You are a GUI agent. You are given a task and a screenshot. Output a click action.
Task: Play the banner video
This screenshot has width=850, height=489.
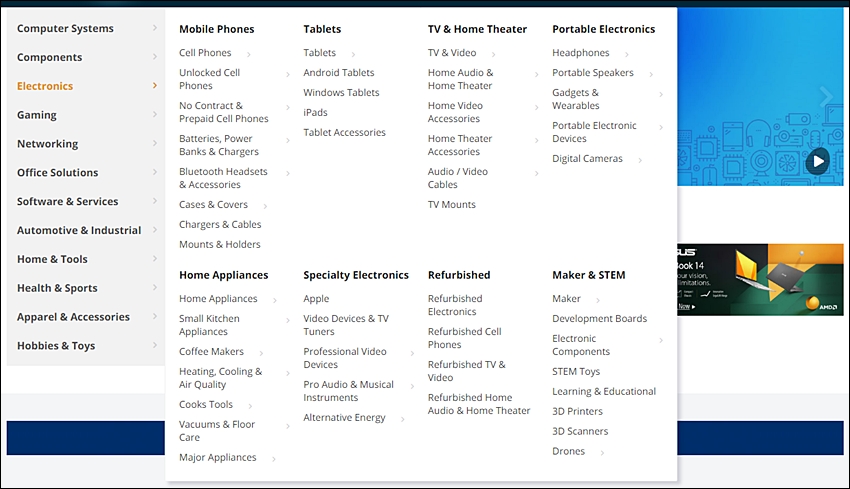(x=817, y=161)
